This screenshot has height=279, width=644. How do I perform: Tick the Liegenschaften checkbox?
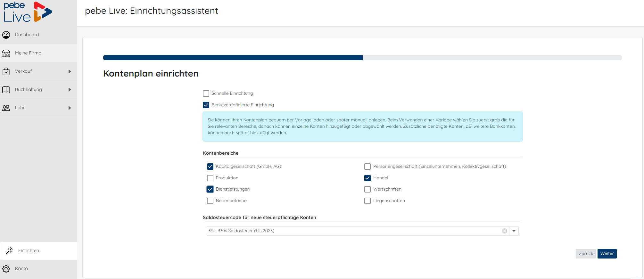[x=367, y=201]
